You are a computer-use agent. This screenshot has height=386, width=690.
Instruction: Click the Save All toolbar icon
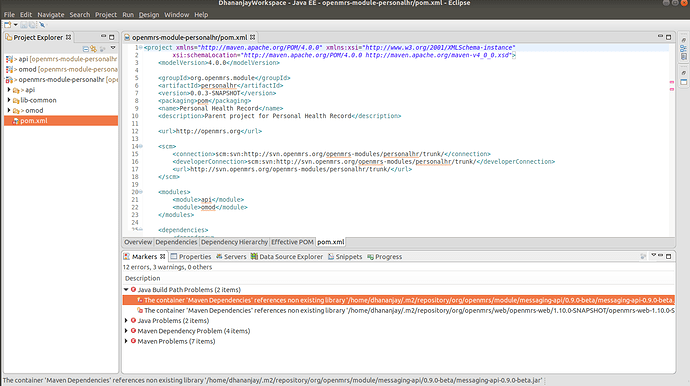[x=33, y=25]
